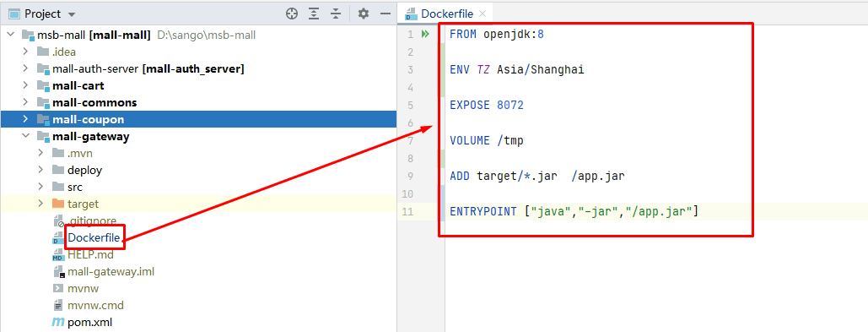Click line number 5 in the gutter
The image size is (868, 332).
(410, 106)
